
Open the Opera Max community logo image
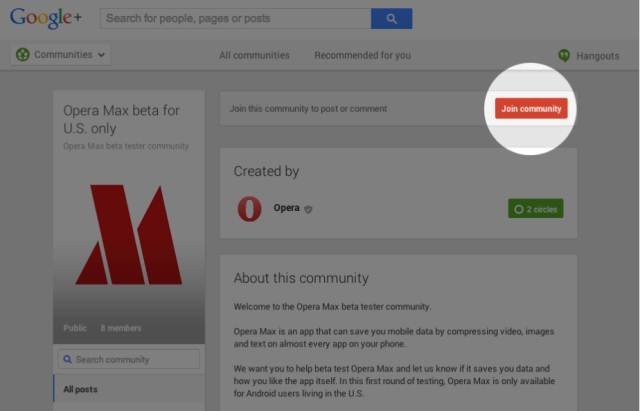pyautogui.click(x=129, y=234)
